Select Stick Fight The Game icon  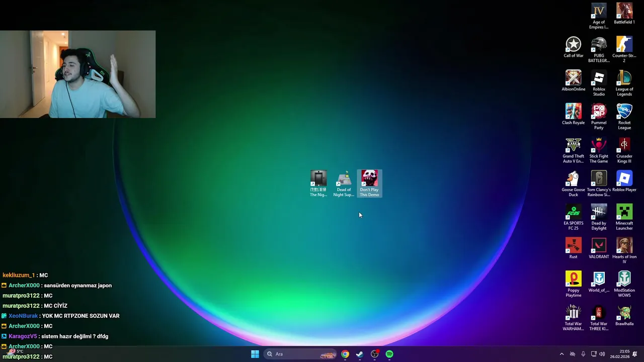tap(599, 150)
